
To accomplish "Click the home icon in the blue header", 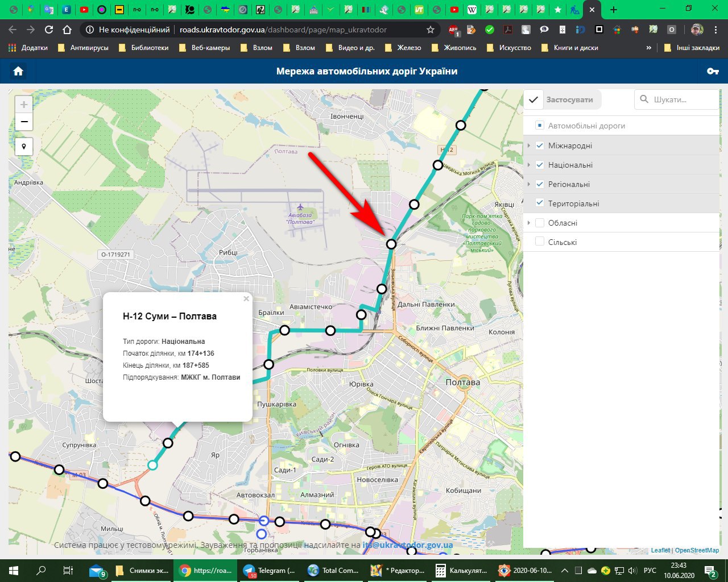I will click(x=18, y=71).
